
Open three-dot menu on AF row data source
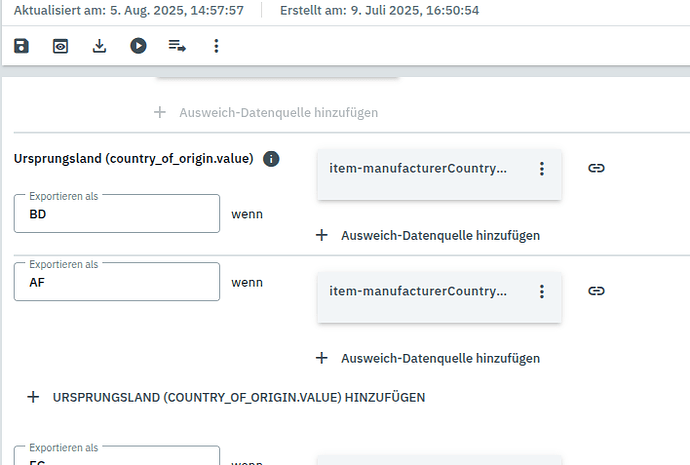[x=542, y=291]
